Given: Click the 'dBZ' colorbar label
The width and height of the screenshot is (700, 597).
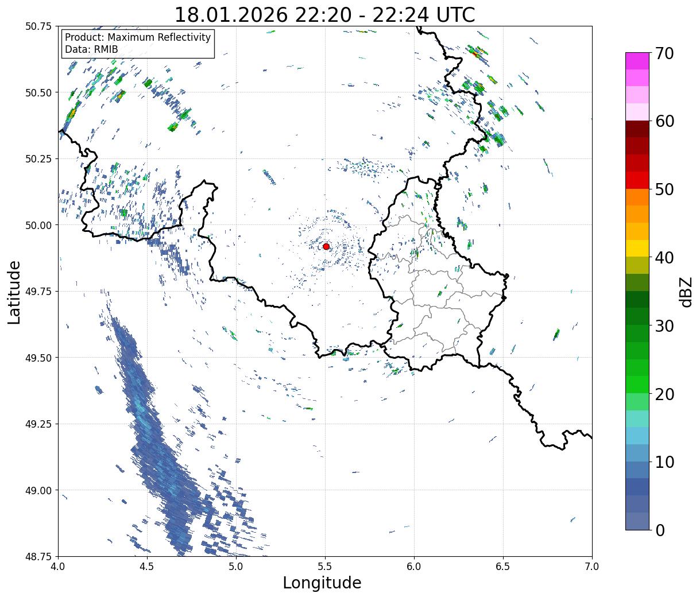Looking at the screenshot, I should tap(686, 291).
